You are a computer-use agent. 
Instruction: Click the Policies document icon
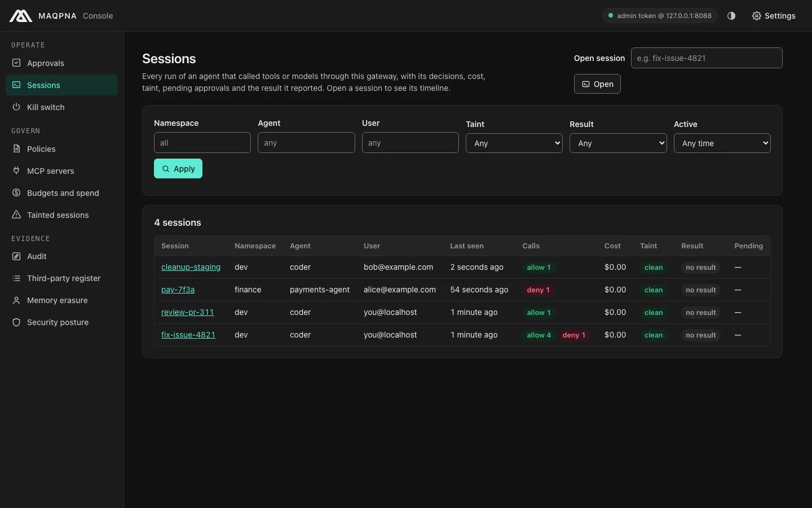coord(16,149)
